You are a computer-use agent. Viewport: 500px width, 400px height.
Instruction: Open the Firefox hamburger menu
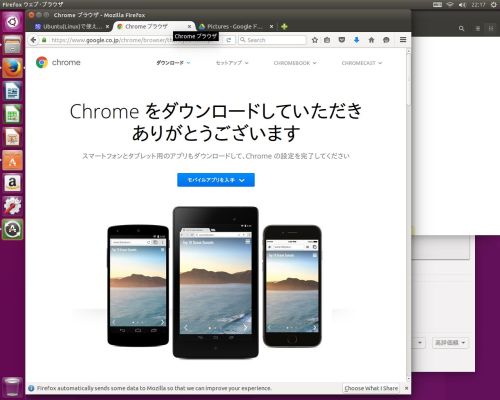point(403,40)
